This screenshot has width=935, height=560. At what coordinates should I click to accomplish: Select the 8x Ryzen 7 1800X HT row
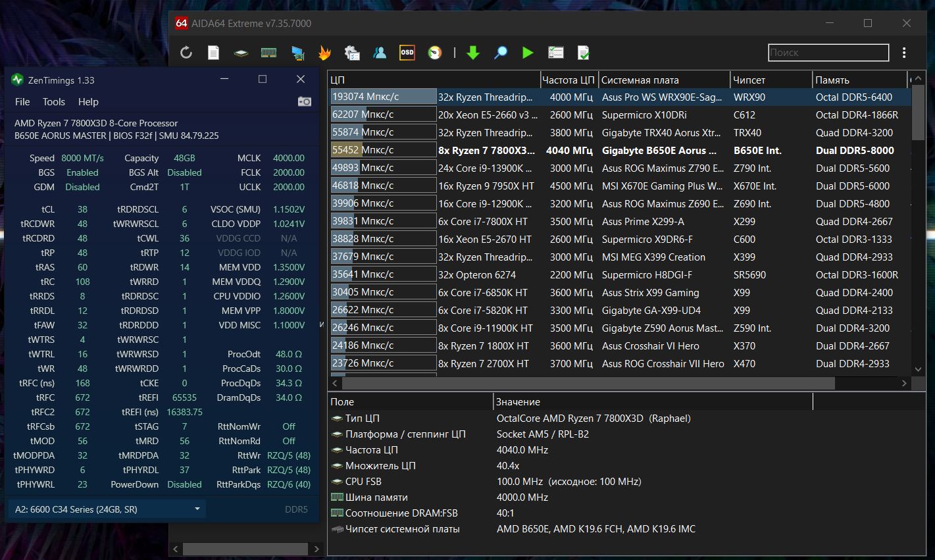(x=620, y=345)
